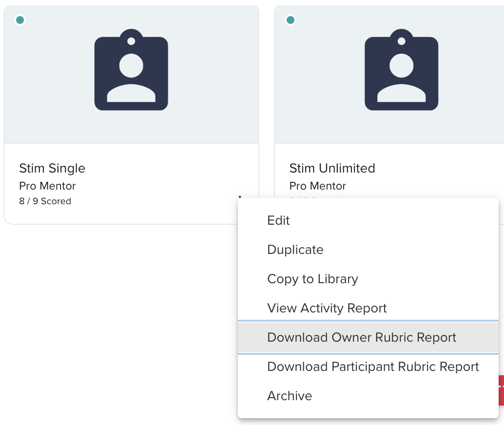Open View Activity Report
504x425 pixels.
368,309
